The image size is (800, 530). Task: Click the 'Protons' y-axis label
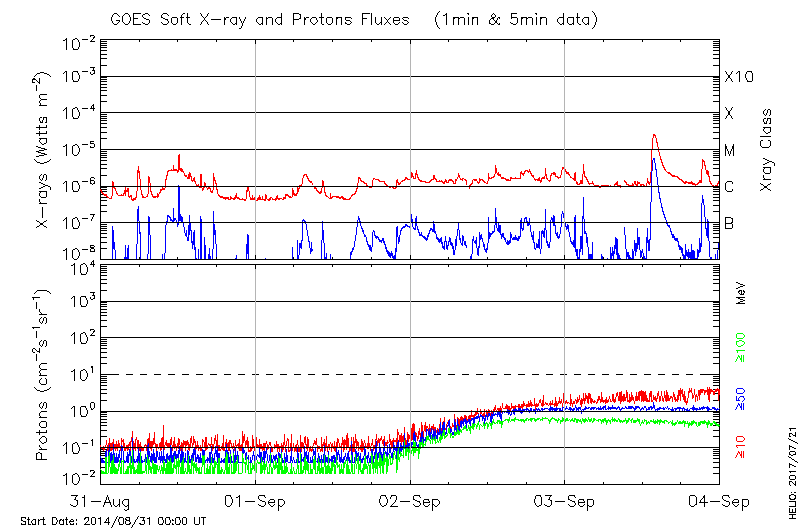(x=45, y=375)
